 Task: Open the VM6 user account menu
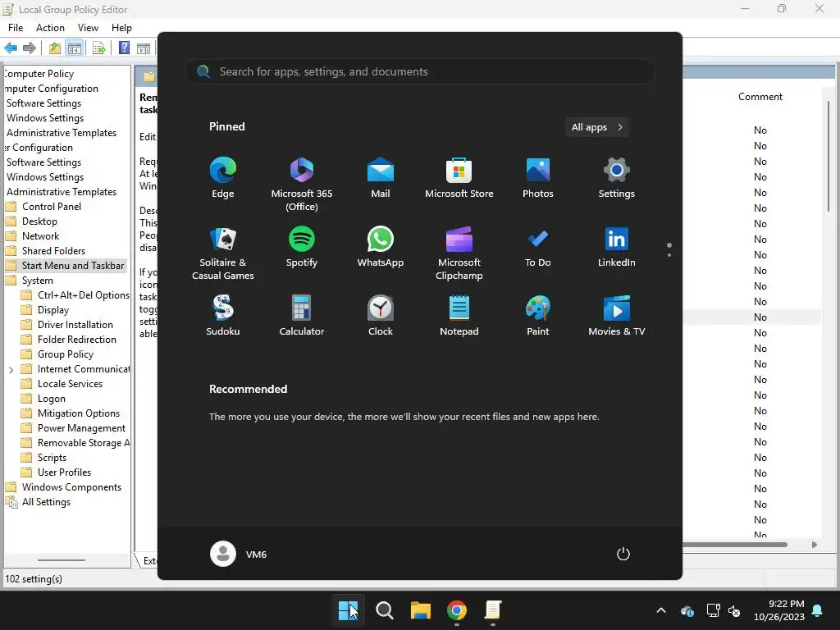click(239, 554)
